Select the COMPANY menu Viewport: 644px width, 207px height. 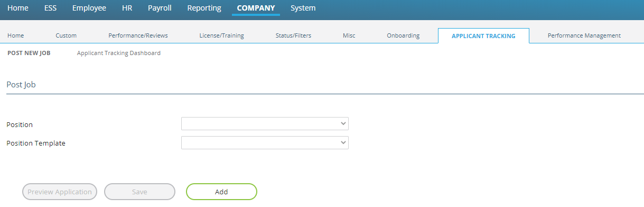pyautogui.click(x=256, y=8)
